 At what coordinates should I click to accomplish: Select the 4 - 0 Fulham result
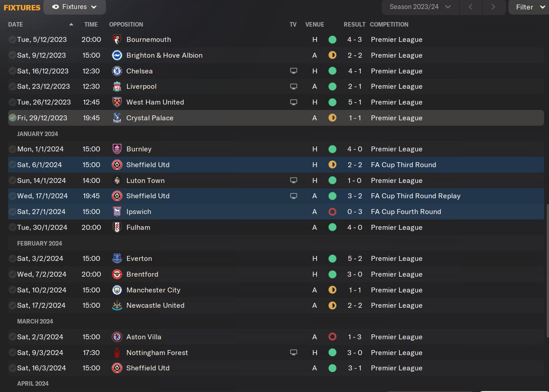click(x=355, y=228)
